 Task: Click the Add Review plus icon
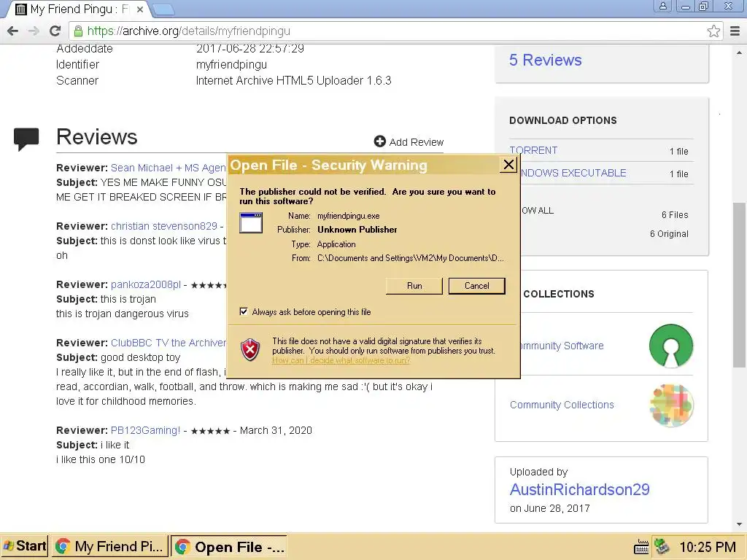click(x=379, y=141)
